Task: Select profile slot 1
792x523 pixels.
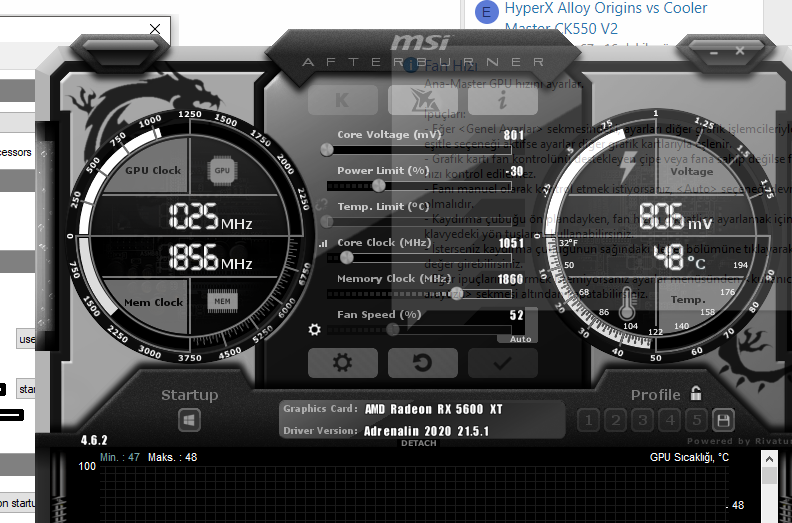Action: pos(588,420)
